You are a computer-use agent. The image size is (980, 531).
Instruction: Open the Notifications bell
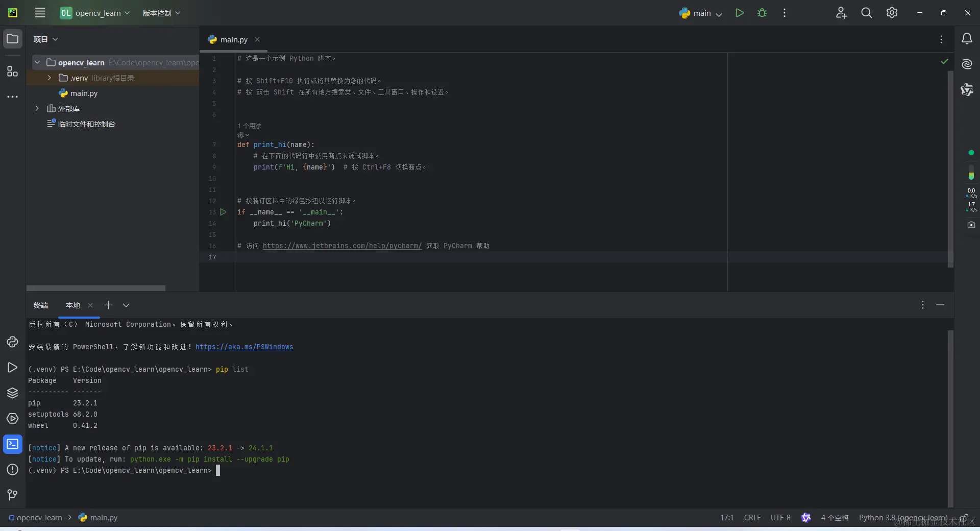click(967, 39)
